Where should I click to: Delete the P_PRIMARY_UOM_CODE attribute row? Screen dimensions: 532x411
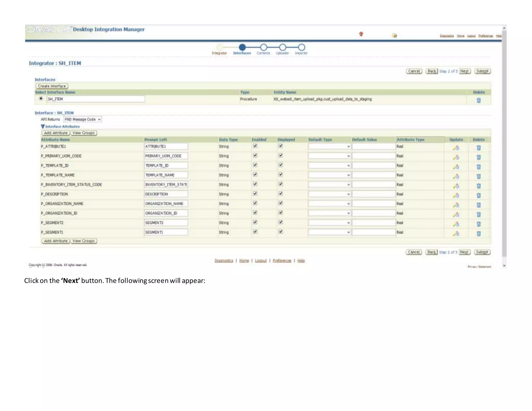(x=478, y=157)
